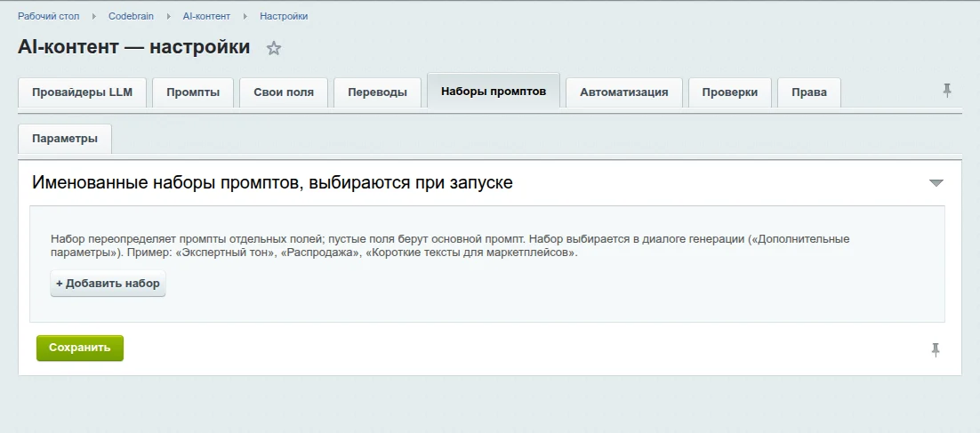Click the pin icon beside Сохранить button
Viewport: 980px width, 433px height.
pos(935,350)
